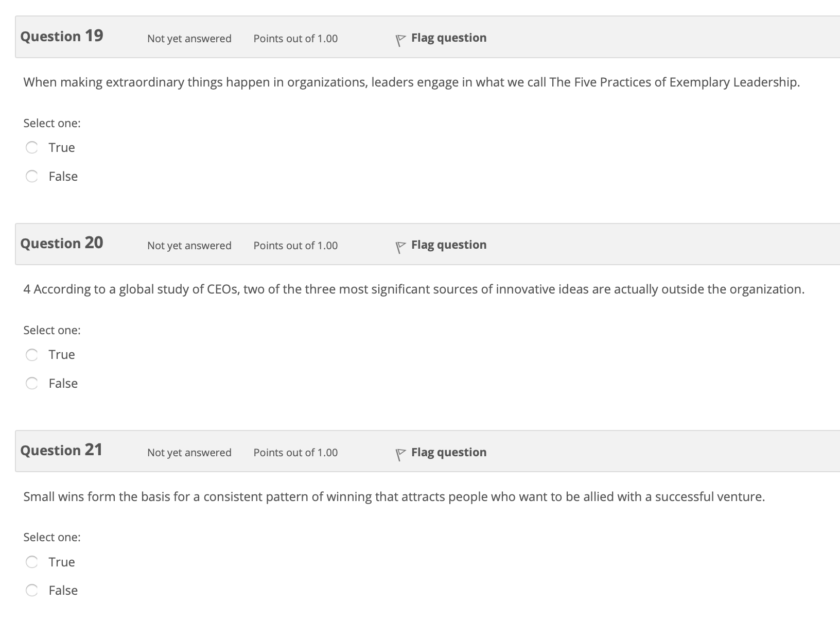Click 'Not yet answered' status in Question 19

[189, 39]
